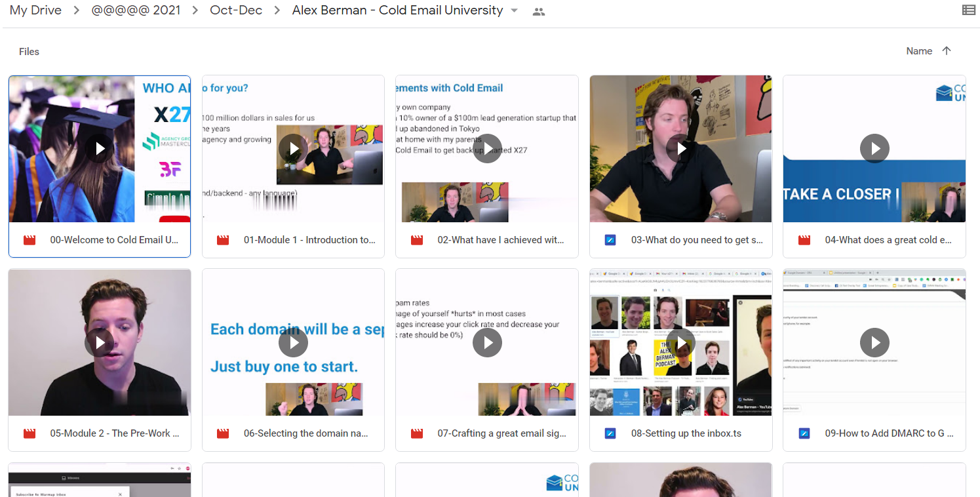The height and width of the screenshot is (497, 980).
Task: Click the red video icon for 06-Selecting the domain
Action: (x=223, y=433)
